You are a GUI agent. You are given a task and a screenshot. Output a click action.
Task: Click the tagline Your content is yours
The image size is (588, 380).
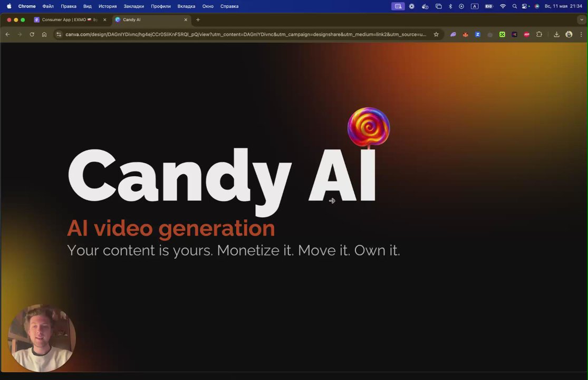click(233, 250)
